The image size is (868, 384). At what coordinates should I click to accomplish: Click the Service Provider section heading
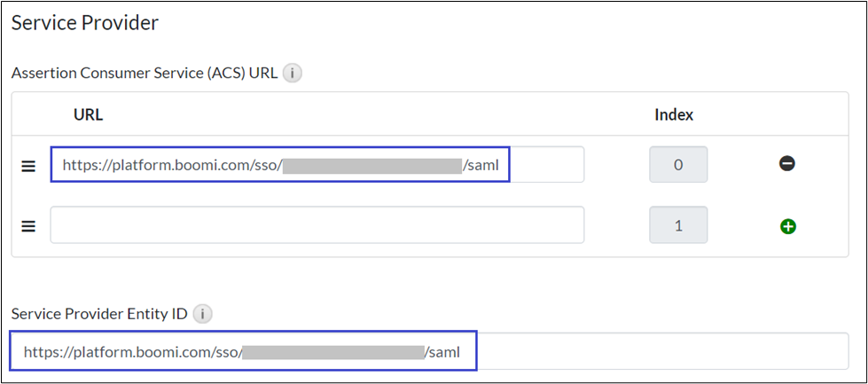85,23
